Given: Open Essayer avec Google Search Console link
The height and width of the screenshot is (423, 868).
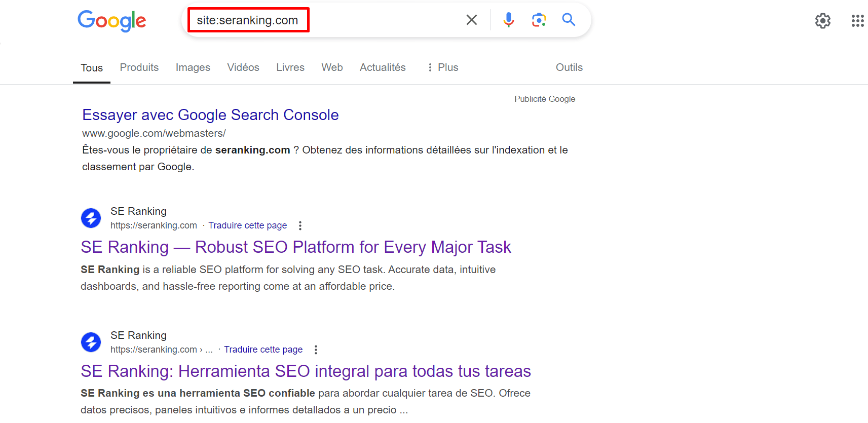Looking at the screenshot, I should (210, 115).
